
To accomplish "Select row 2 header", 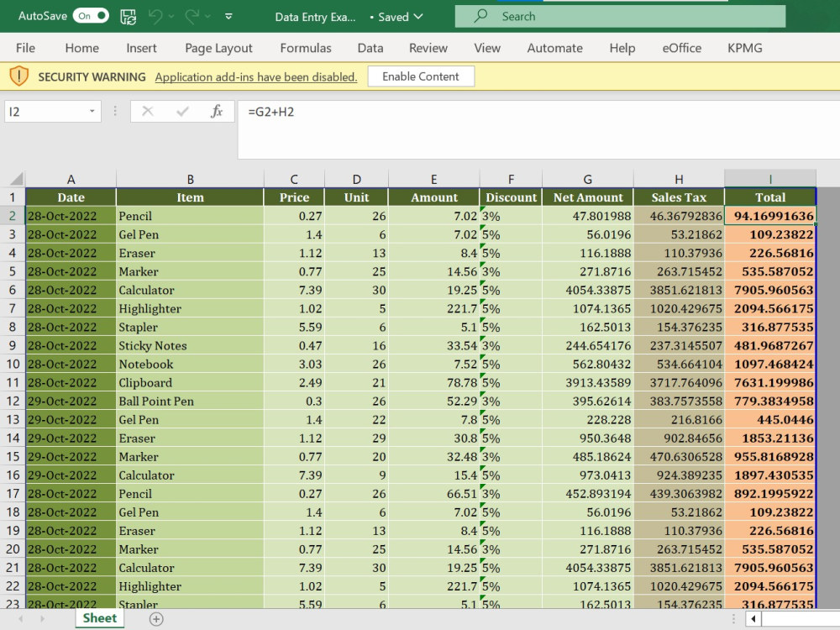I will (13, 216).
